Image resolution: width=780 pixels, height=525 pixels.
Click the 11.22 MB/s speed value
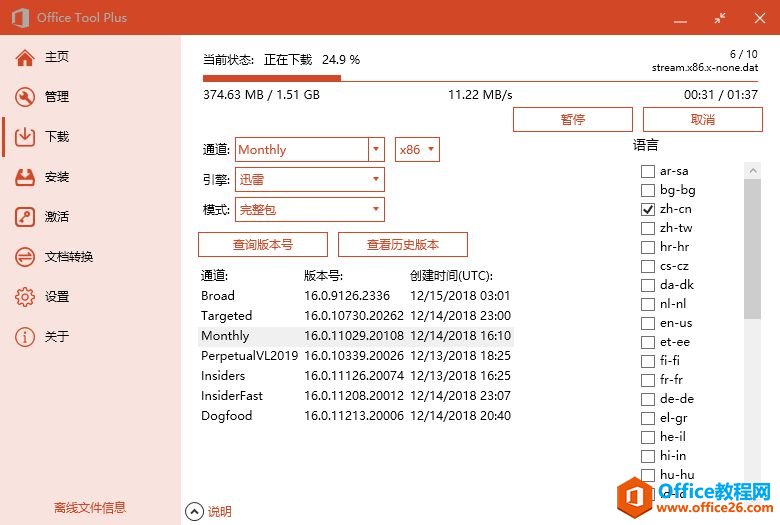click(480, 95)
